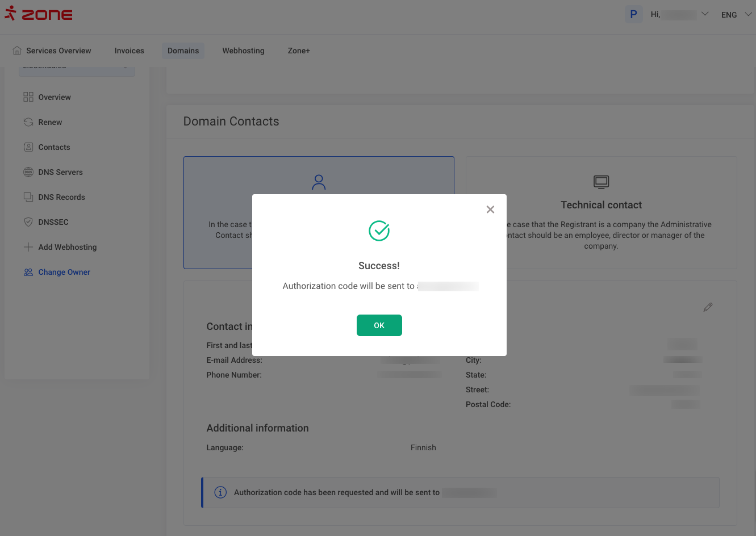Close the Success dialog with X
The height and width of the screenshot is (536, 756).
[x=490, y=210]
